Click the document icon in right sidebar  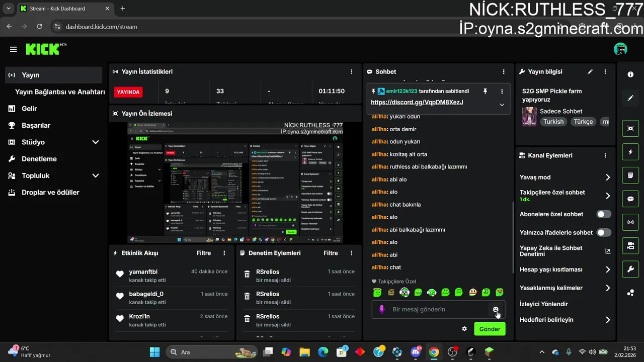pyautogui.click(x=630, y=175)
